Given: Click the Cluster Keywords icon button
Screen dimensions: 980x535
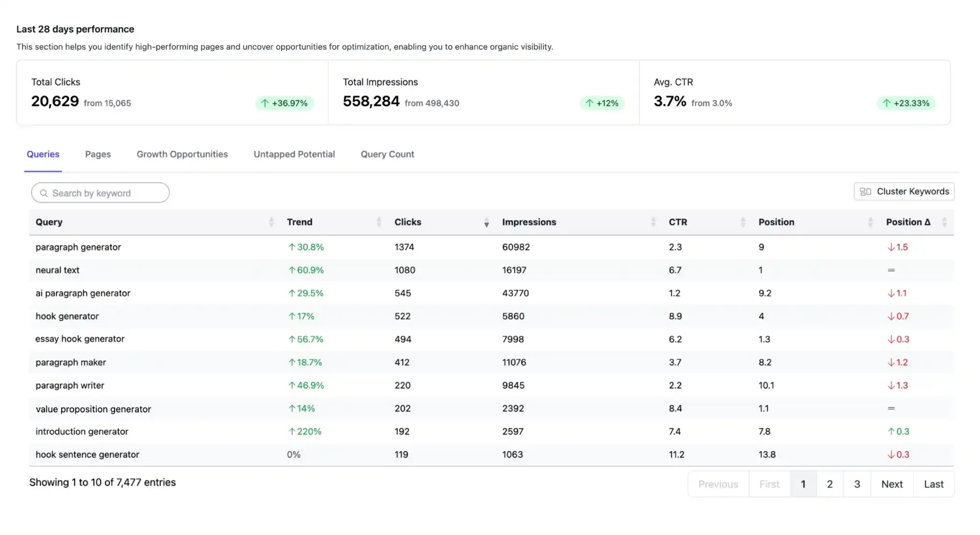Looking at the screenshot, I should 903,191.
